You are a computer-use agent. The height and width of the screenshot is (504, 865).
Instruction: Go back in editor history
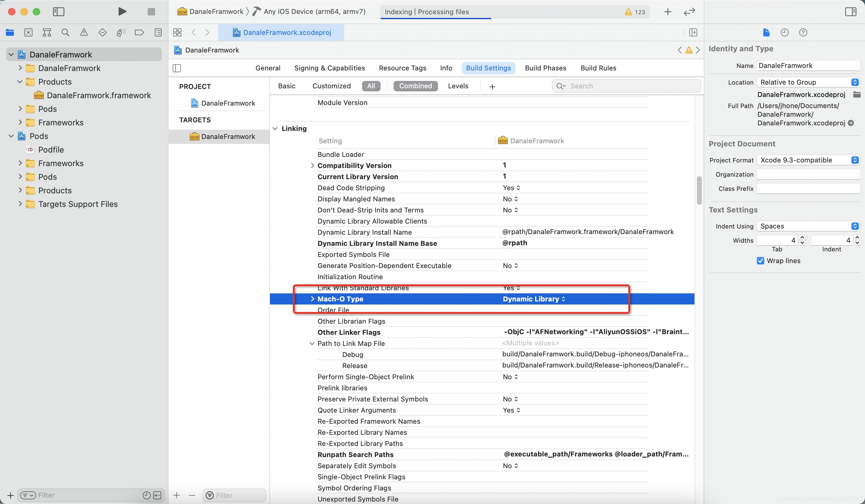pos(194,33)
